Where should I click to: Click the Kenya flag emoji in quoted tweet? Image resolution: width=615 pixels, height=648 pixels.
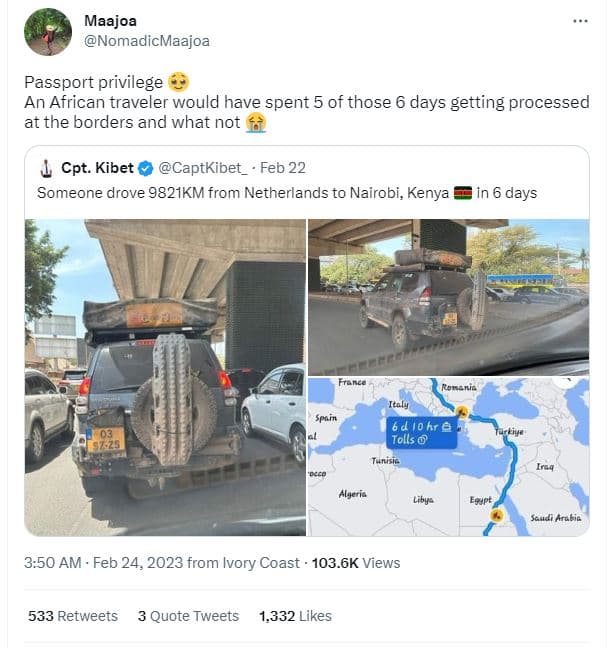click(463, 192)
